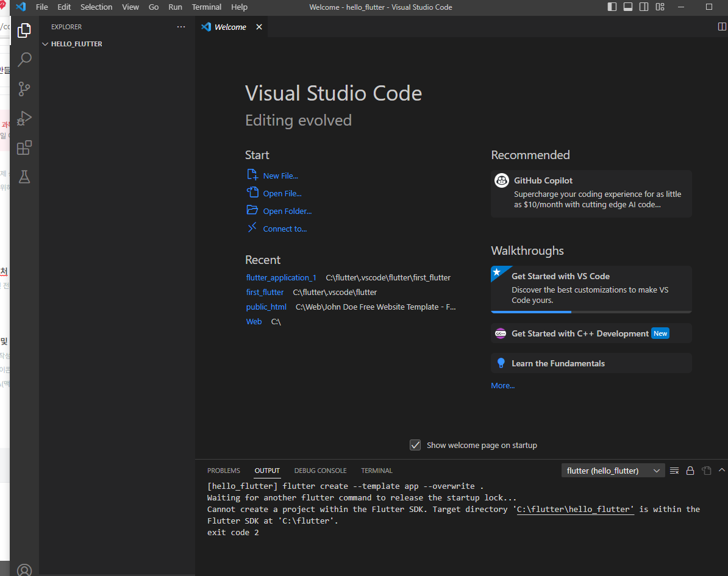Viewport: 728px width, 576px height.
Task: Open recent flutter_application_1 project
Action: 281,277
